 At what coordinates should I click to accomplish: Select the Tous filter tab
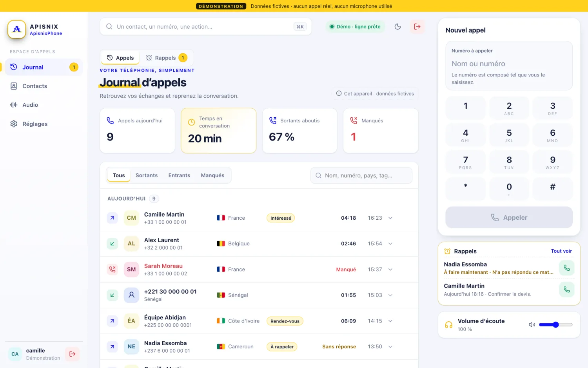point(119,175)
